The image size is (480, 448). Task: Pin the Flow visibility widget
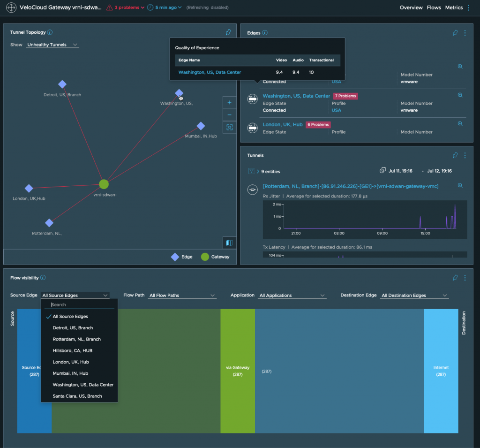[455, 278]
